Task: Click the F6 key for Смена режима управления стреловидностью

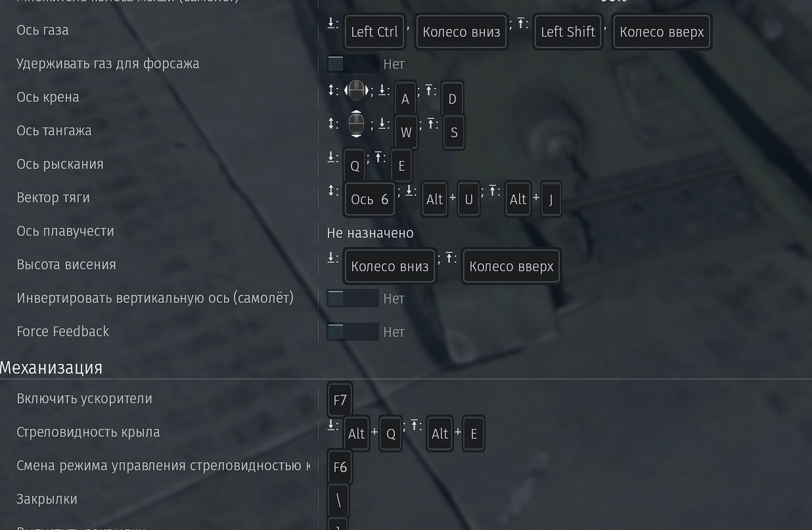Action: [340, 467]
